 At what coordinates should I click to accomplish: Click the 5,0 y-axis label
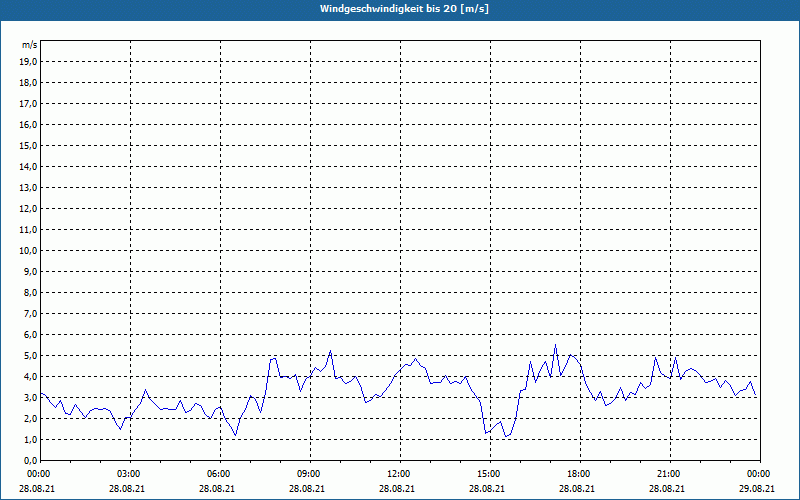[x=31, y=356]
